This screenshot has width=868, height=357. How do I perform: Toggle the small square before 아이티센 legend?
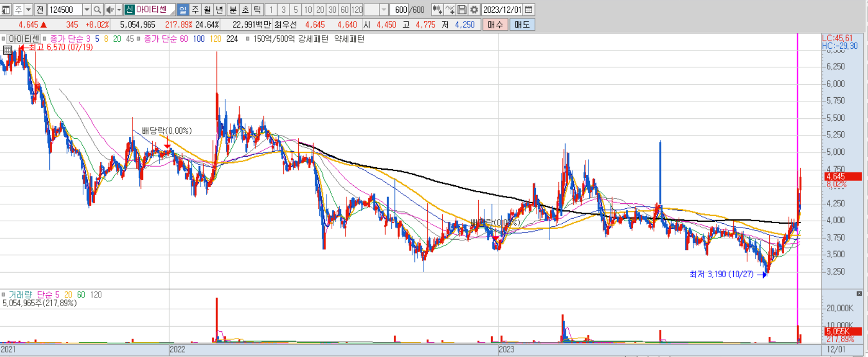tap(3, 39)
